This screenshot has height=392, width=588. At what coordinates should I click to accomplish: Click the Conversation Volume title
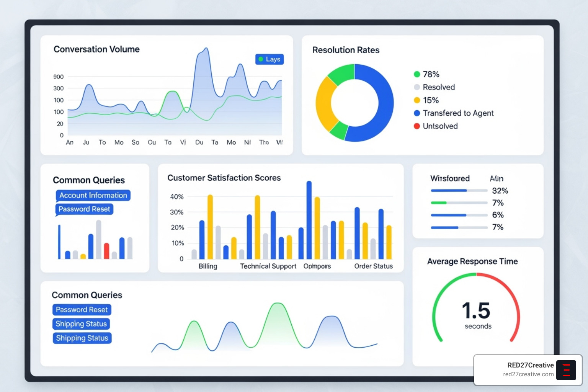[x=96, y=49]
